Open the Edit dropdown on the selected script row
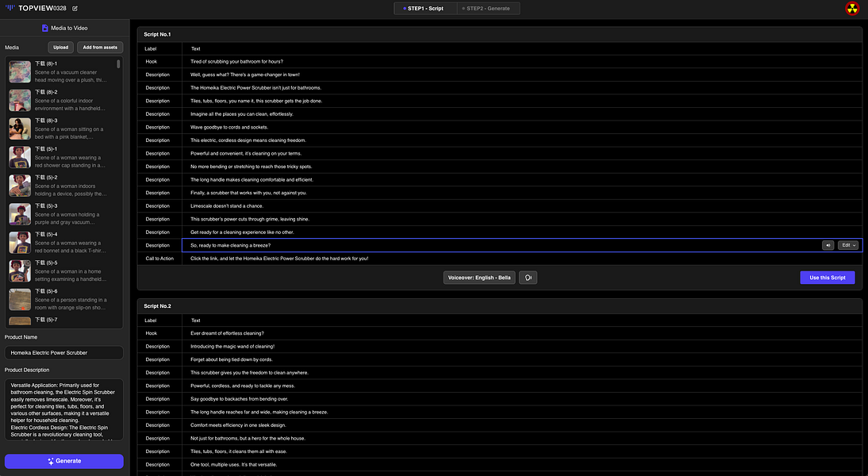The image size is (868, 476). [x=846, y=244]
